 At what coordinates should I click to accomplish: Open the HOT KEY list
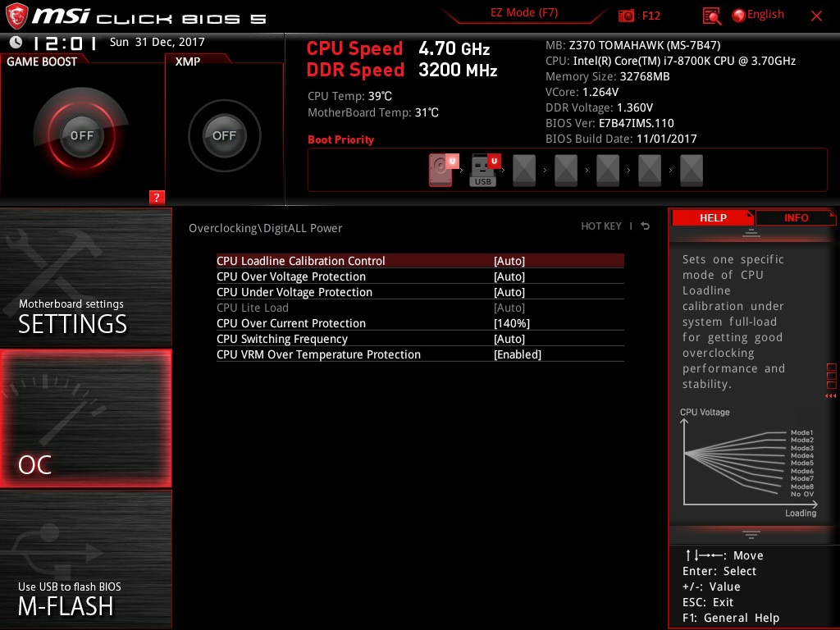pos(601,226)
